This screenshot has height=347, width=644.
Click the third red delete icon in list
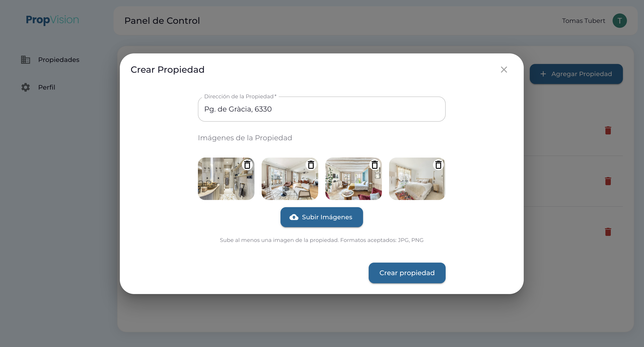tap(608, 232)
